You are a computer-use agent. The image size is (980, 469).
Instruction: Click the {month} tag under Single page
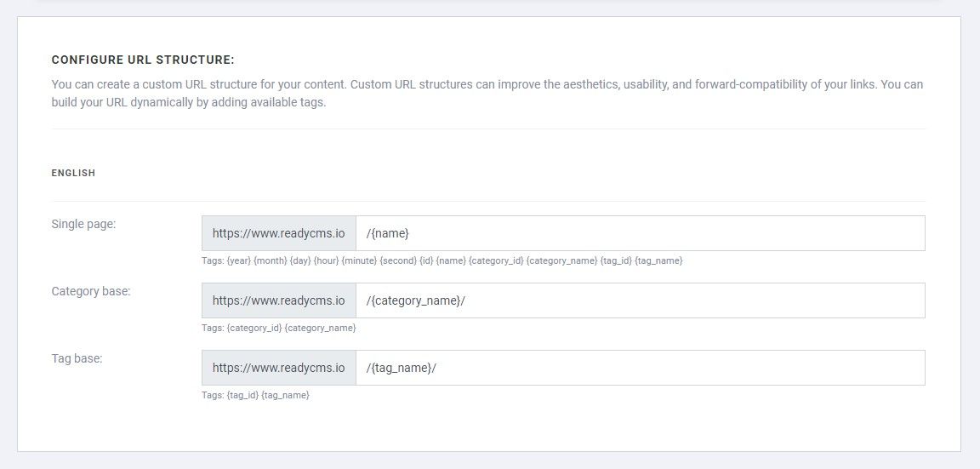[x=270, y=260]
